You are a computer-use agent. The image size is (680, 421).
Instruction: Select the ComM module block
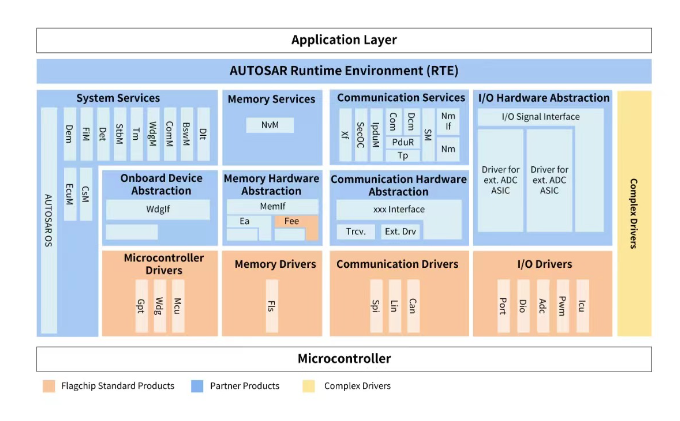170,134
